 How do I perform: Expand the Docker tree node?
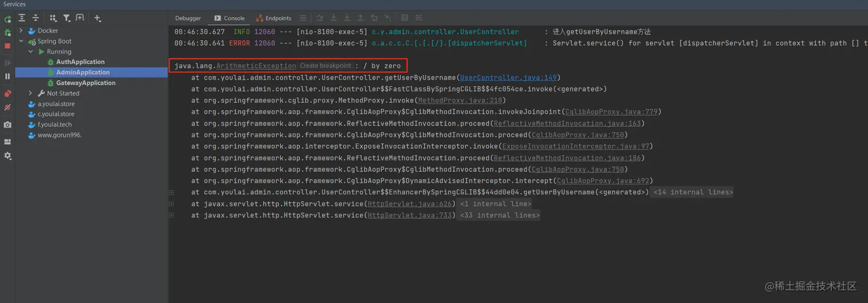click(x=21, y=31)
